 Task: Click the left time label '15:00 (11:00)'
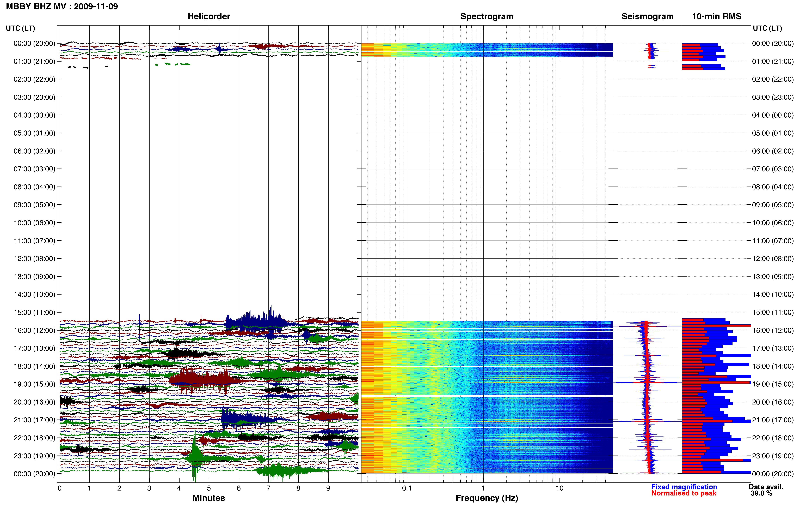(34, 312)
